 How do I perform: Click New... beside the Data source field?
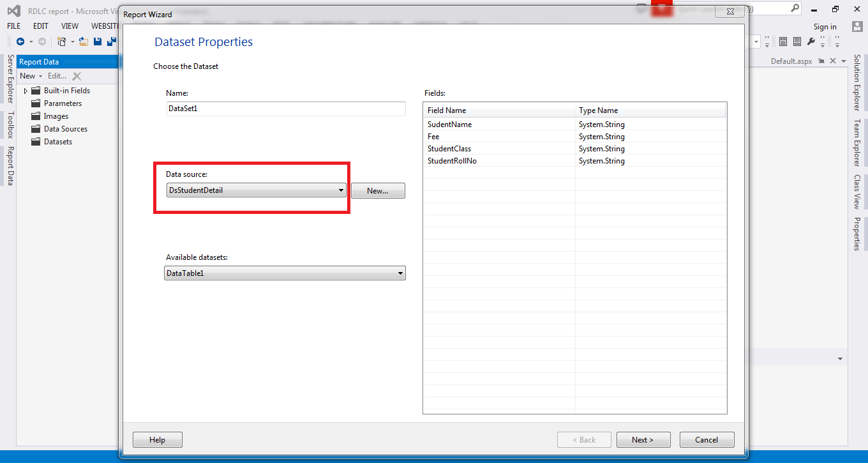(377, 190)
